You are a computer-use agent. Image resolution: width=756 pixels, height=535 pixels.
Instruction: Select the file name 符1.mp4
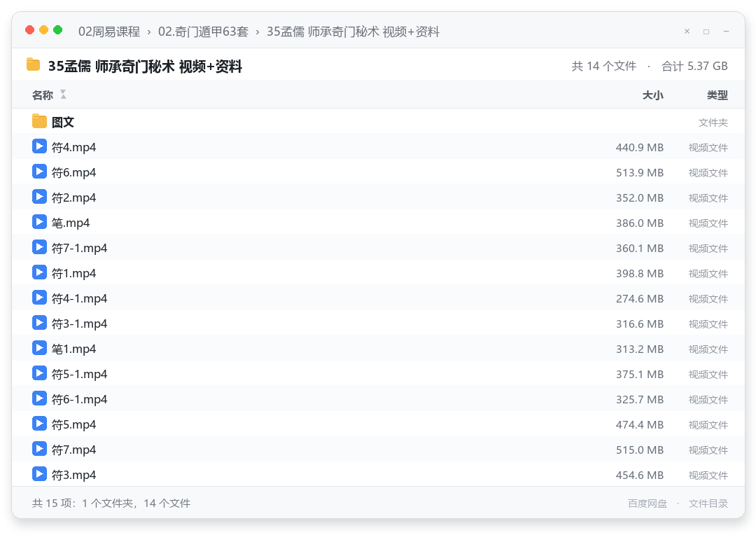click(x=73, y=274)
